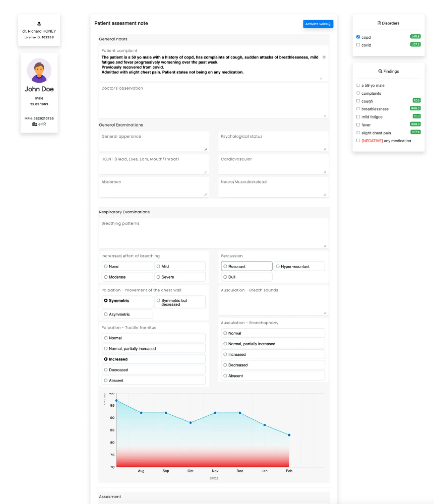Viewport: 434px width, 504px height.
Task: Click the U07.2 code badge beside covid
Action: 415,45
